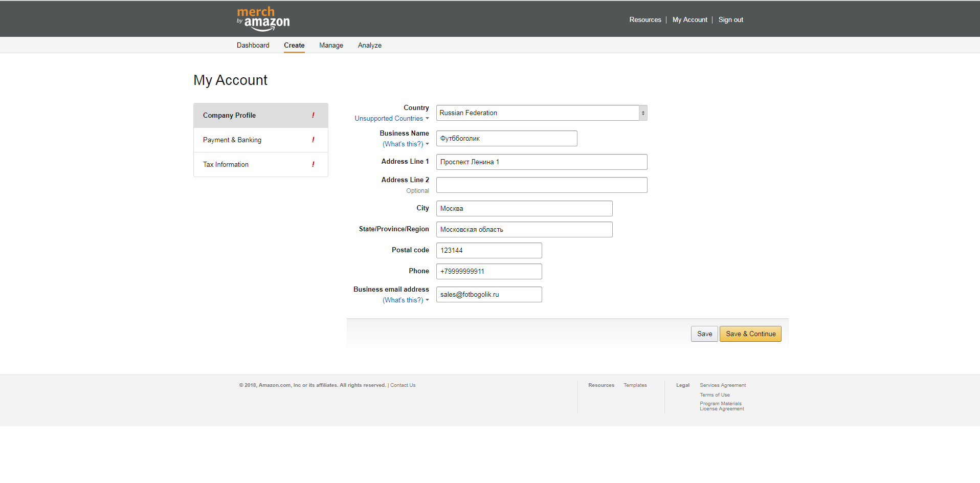Expand the Unsupported Countries list

[x=391, y=119]
